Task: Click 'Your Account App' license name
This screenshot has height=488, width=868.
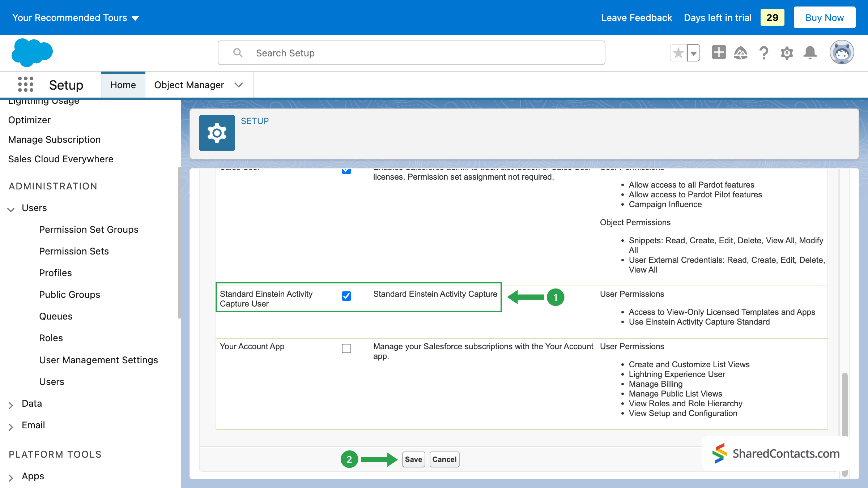Action: (252, 346)
